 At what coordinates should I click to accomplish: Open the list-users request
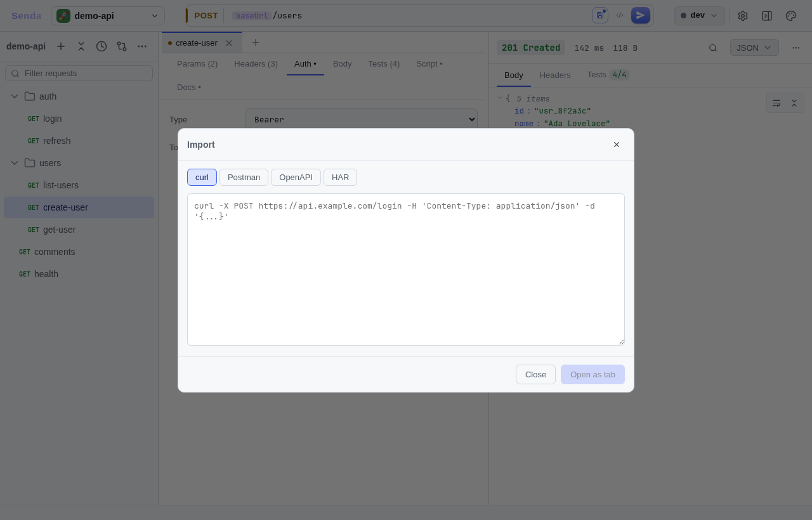coord(79,185)
